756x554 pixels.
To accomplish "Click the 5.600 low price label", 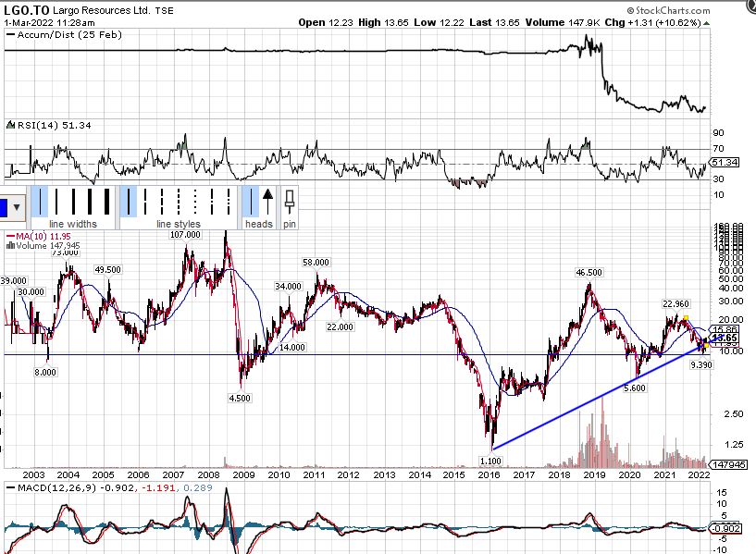I will (635, 388).
